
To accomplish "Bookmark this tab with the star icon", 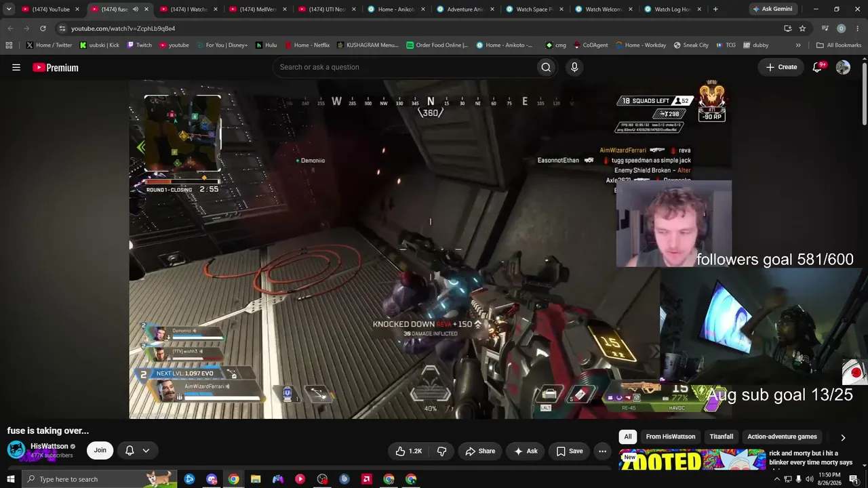I will pyautogui.click(x=802, y=28).
